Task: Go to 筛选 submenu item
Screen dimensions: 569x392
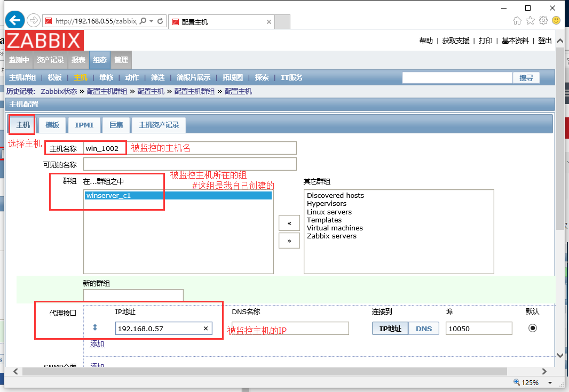Action: tap(158, 78)
